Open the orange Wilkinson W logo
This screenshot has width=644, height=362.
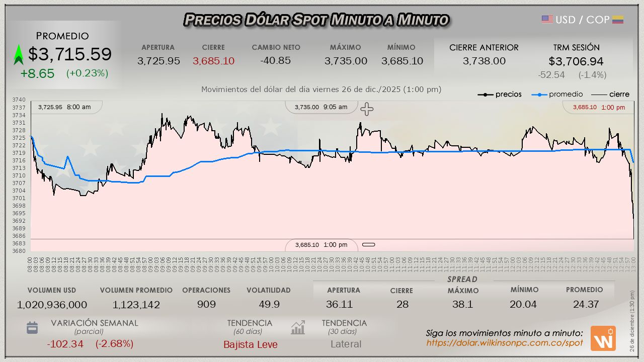(603, 338)
